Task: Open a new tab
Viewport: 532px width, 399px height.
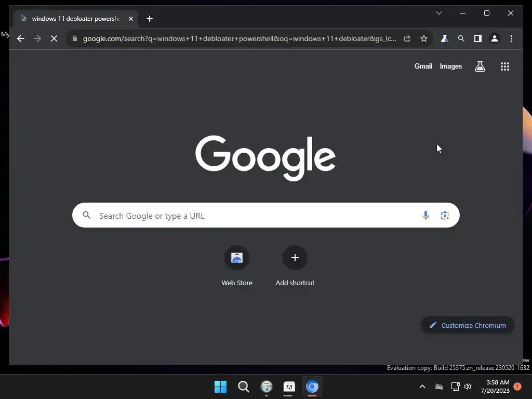Action: [x=149, y=19]
